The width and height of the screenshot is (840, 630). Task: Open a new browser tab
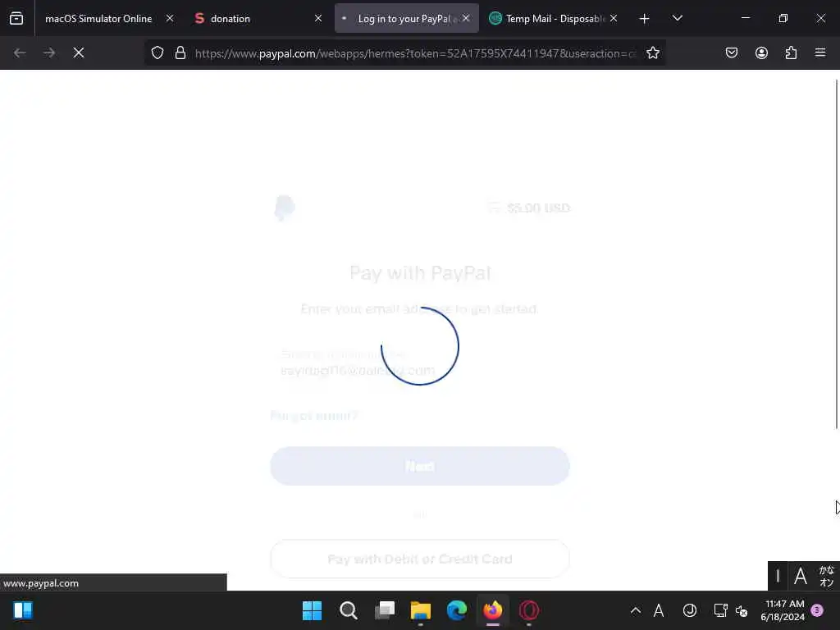point(645,19)
